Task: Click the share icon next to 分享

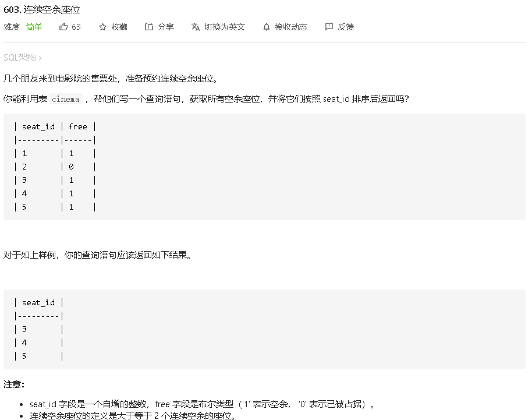Action: [149, 27]
